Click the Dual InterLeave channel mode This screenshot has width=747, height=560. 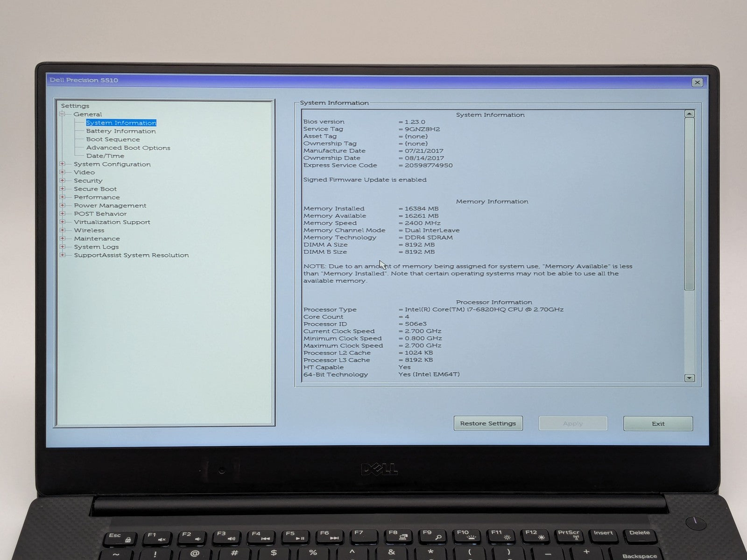pos(432,231)
